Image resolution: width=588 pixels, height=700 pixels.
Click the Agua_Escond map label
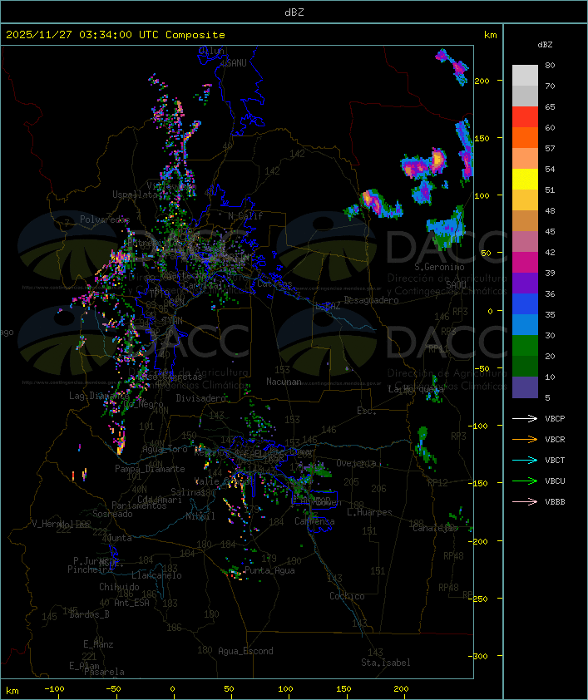[245, 651]
